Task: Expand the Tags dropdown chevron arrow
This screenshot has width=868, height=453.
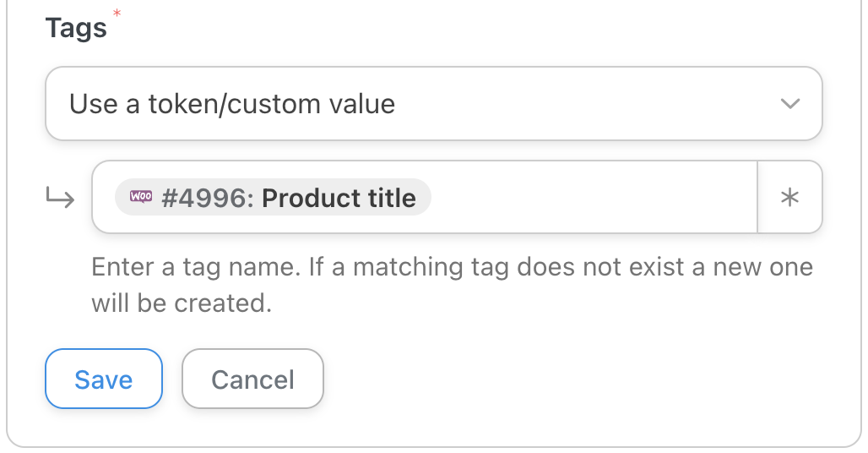Action: coord(789,104)
